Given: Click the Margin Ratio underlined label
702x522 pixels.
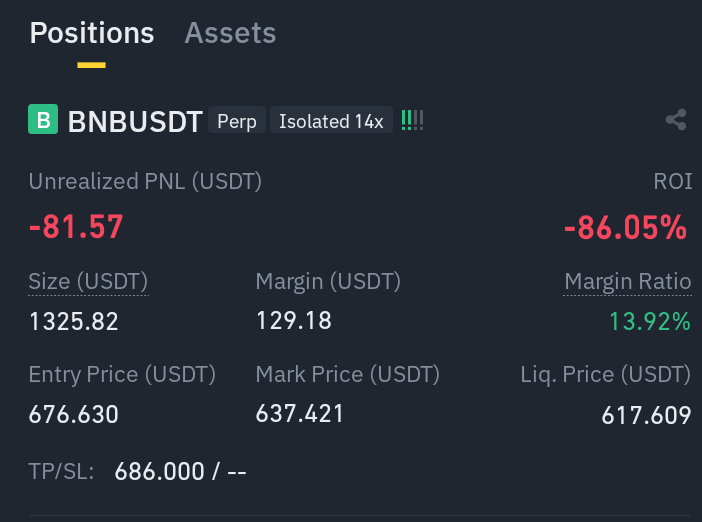Looking at the screenshot, I should pos(628,282).
